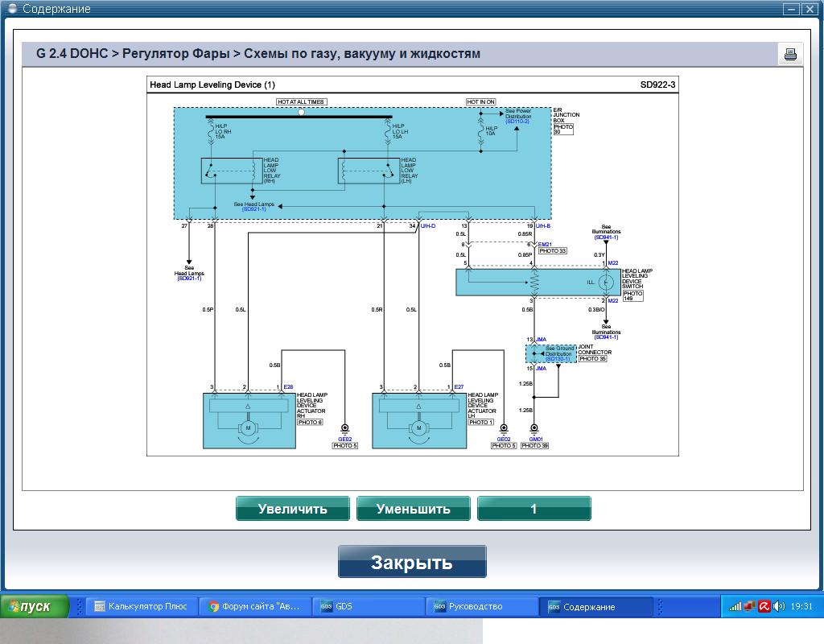The width and height of the screenshot is (824, 644).
Task: Click the Содержание window title bar icon
Action: coord(13,8)
